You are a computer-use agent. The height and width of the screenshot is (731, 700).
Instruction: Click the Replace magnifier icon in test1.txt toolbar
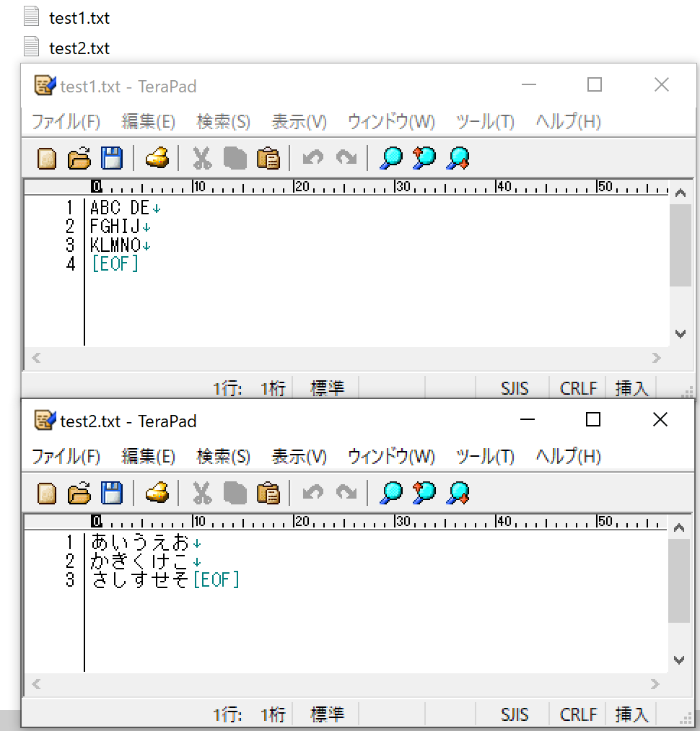point(457,158)
